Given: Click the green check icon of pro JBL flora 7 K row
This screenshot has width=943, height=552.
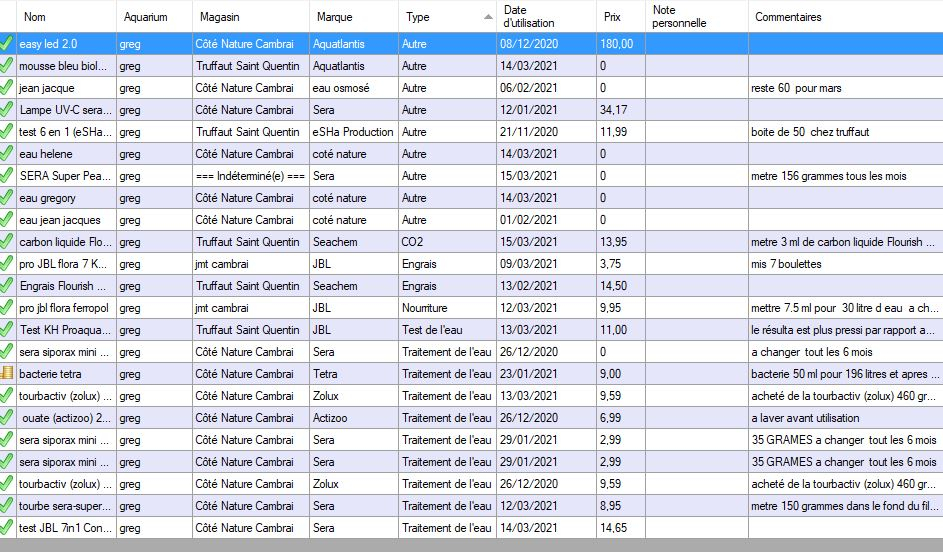Looking at the screenshot, I should tap(7, 263).
